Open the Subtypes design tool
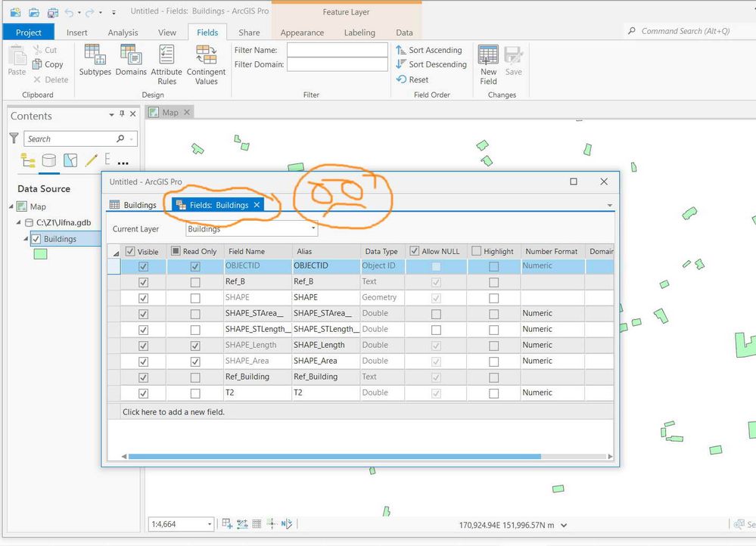 click(x=95, y=60)
